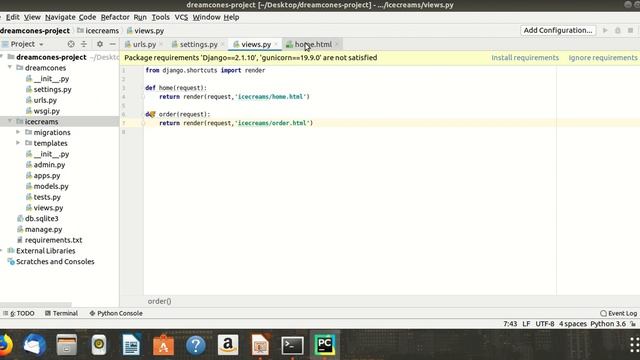Open Python 3.6 interpreter selector

tap(608, 324)
